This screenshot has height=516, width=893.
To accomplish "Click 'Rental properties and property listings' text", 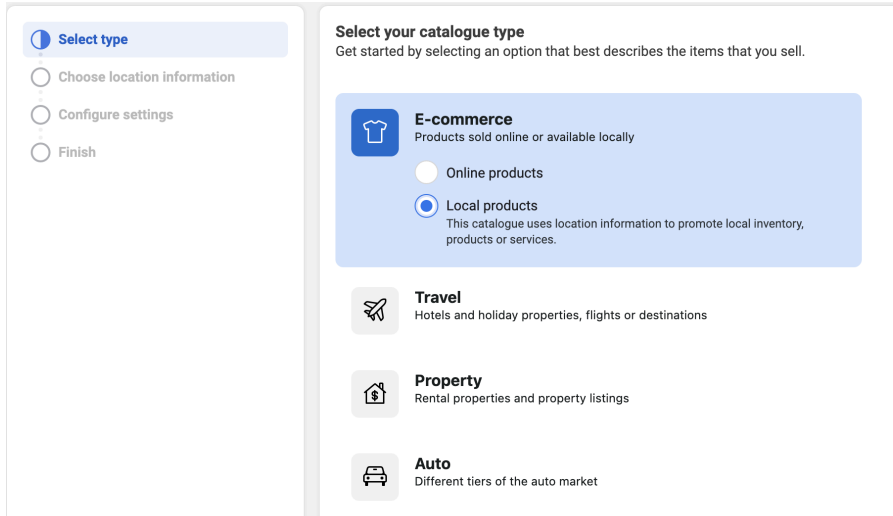I will (x=522, y=399).
